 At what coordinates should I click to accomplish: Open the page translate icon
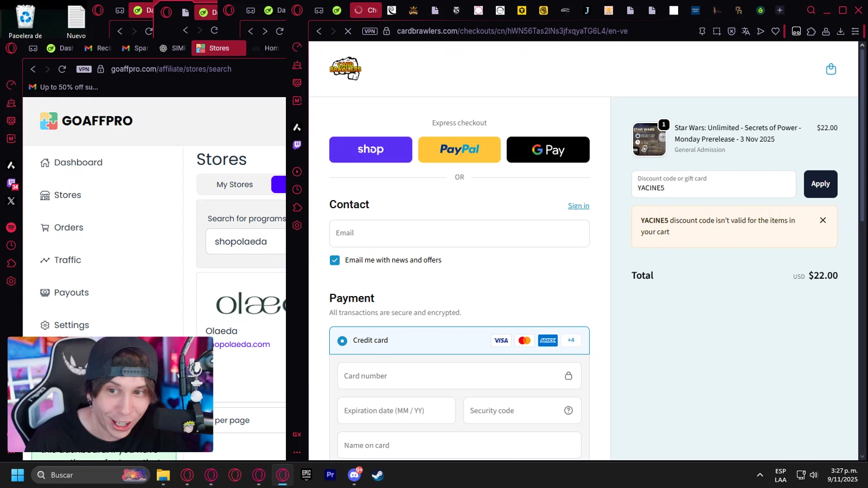tap(746, 31)
